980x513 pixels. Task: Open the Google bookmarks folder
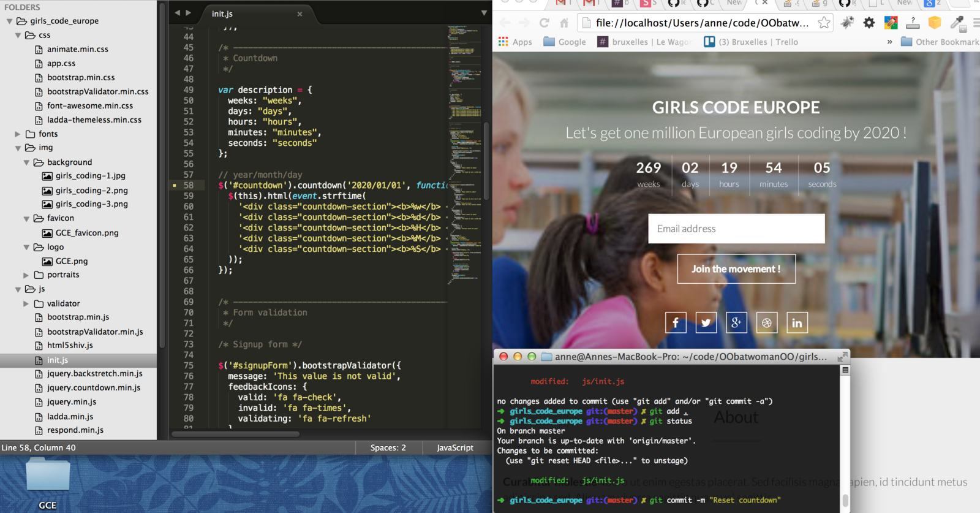565,42
